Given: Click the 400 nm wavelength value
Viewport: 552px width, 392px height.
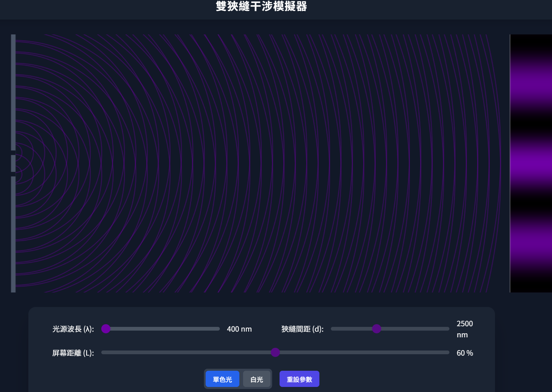Looking at the screenshot, I should coord(239,329).
